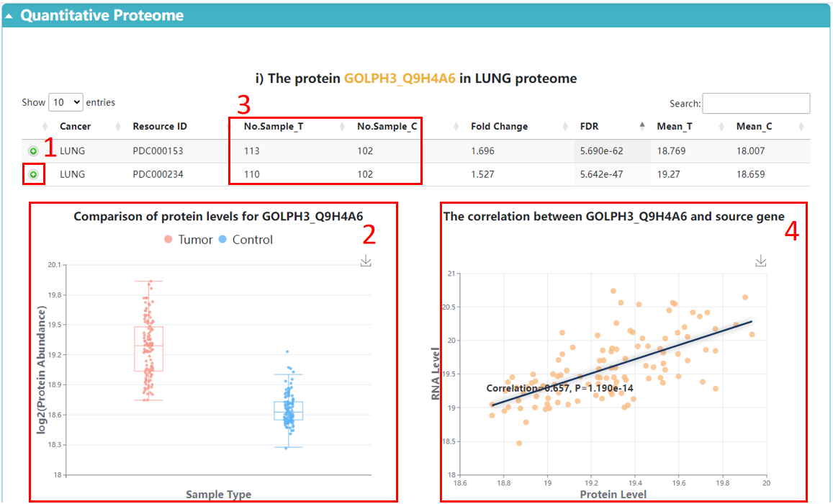Toggle Control series in boxplot legend
Viewport: 833px width, 504px height.
click(246, 240)
